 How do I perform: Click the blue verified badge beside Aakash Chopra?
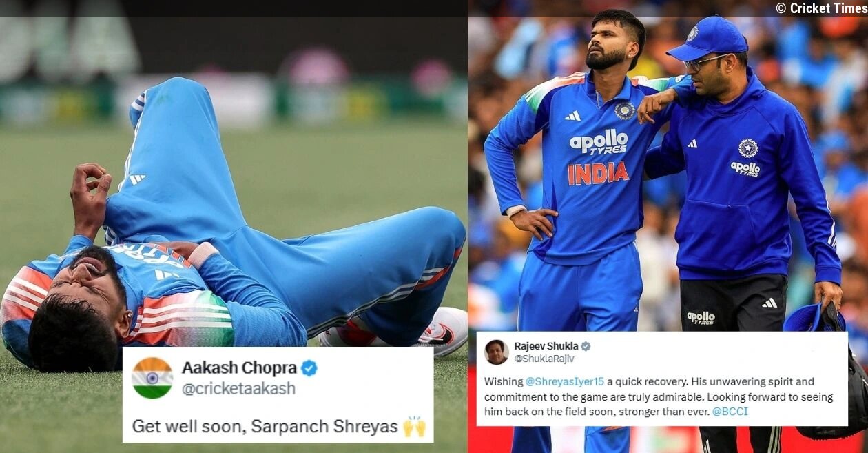[x=309, y=368]
